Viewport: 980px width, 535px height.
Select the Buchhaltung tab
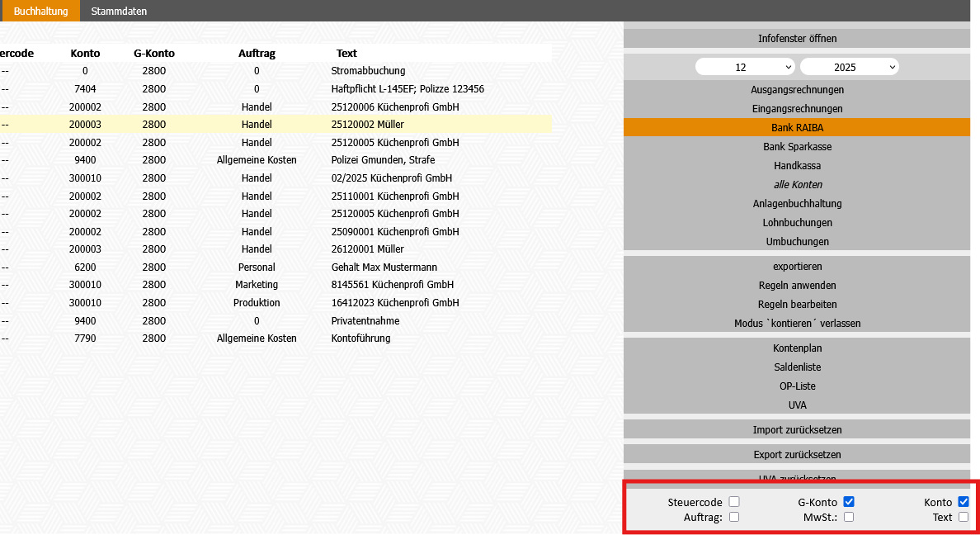[40, 12]
